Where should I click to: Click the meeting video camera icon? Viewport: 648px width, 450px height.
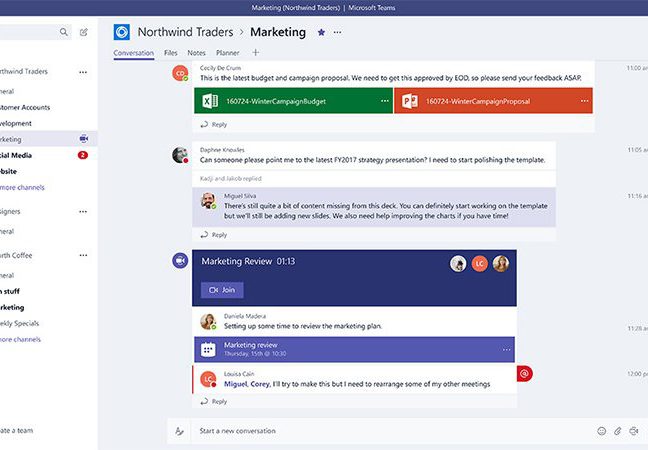pos(180,261)
